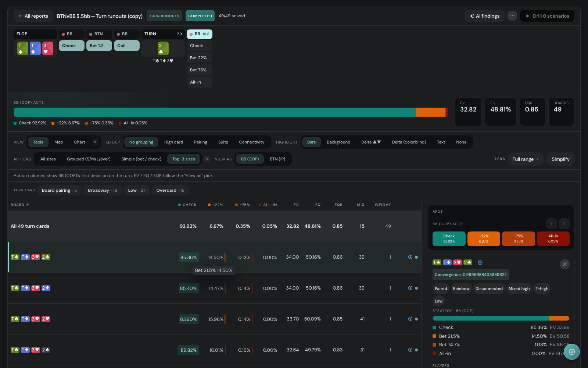Click plus-circle icon in T♣T♦3♥2♦ row
Screen dimensions: 588x368
410,288
